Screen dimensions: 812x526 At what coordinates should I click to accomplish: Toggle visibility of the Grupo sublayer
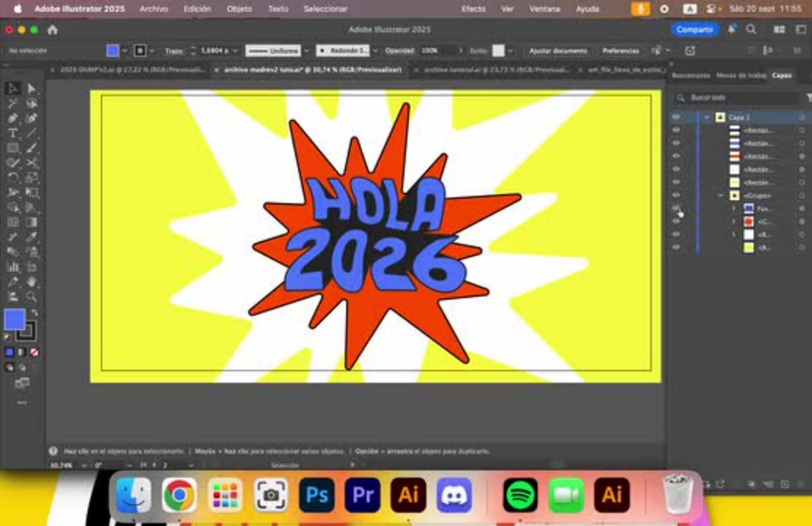pos(676,196)
